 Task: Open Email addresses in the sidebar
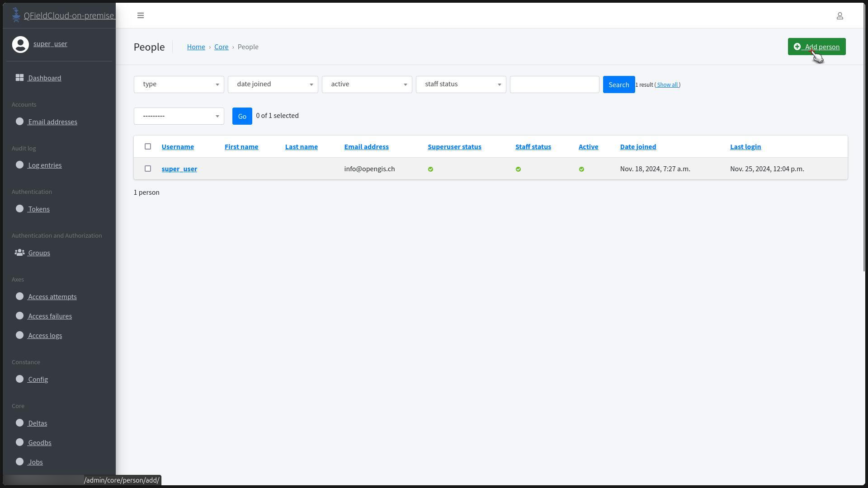coord(52,122)
